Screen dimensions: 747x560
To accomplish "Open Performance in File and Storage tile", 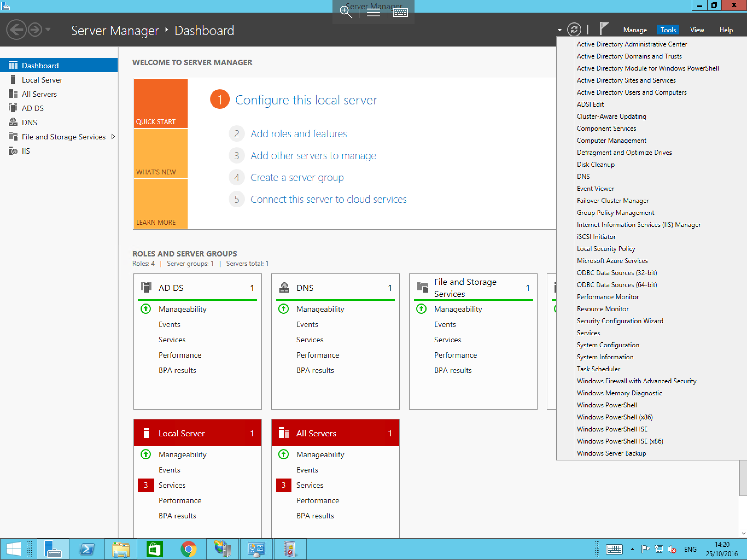I will click(x=456, y=355).
